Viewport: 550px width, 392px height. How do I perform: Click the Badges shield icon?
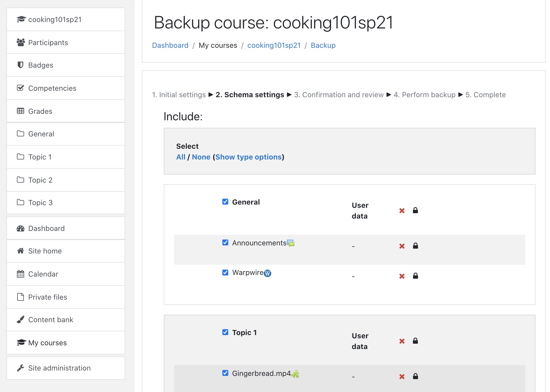pos(20,65)
